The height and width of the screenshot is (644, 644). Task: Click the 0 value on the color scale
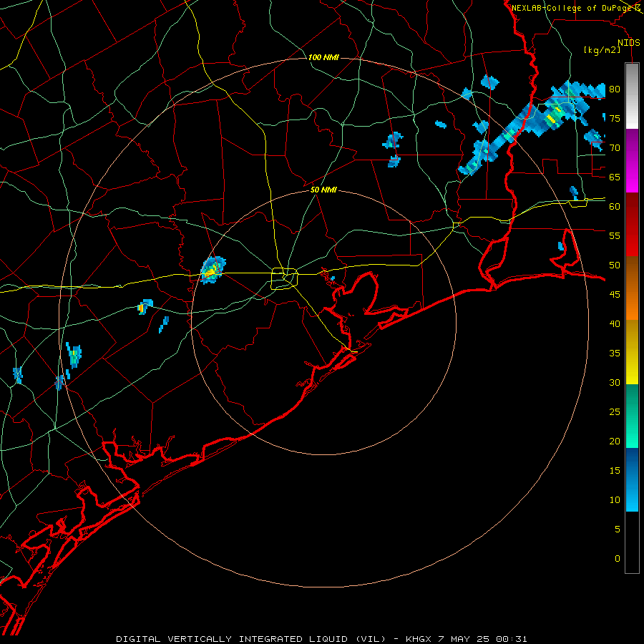(x=618, y=559)
